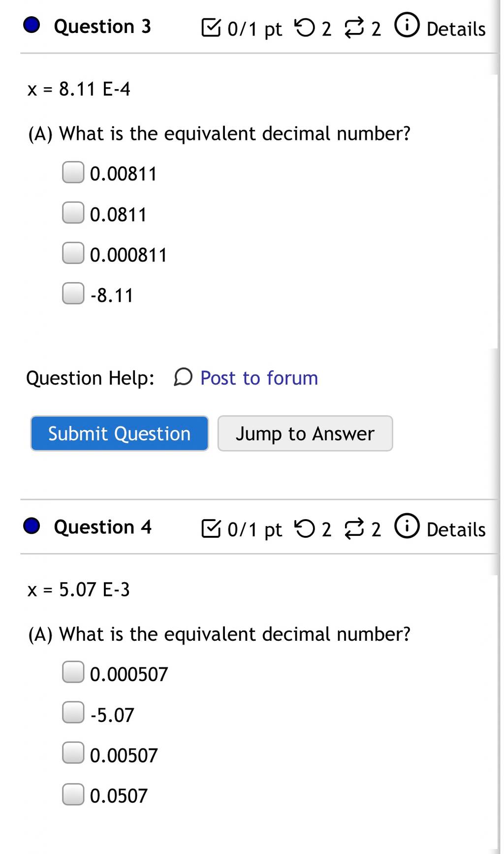The width and height of the screenshot is (504, 854).
Task: Click Question 4 regenerate arrows icon
Action: [x=354, y=528]
